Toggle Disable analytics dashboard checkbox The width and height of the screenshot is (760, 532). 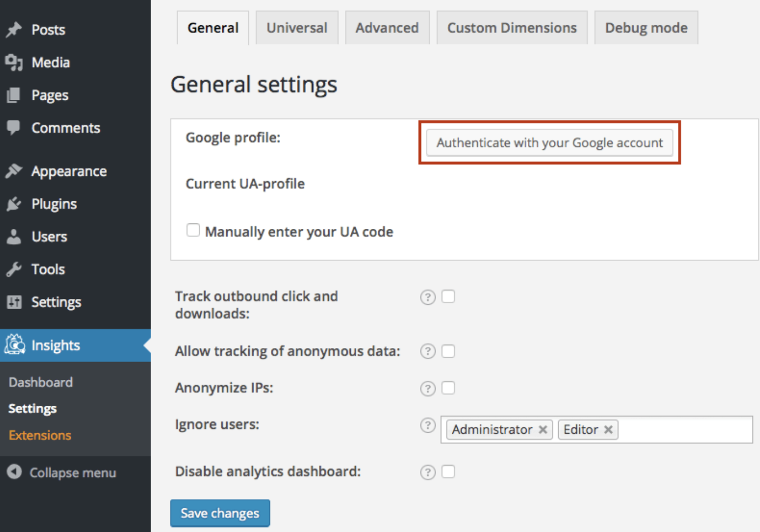(448, 472)
